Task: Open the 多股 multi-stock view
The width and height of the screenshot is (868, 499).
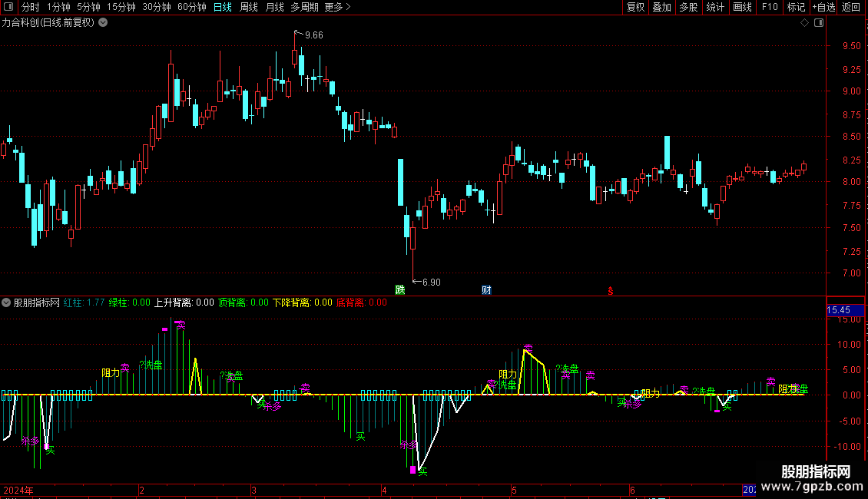Action: (688, 7)
